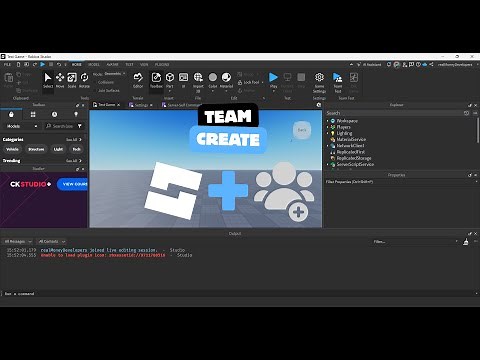
Task: Activate the Select tool
Action: (48, 81)
